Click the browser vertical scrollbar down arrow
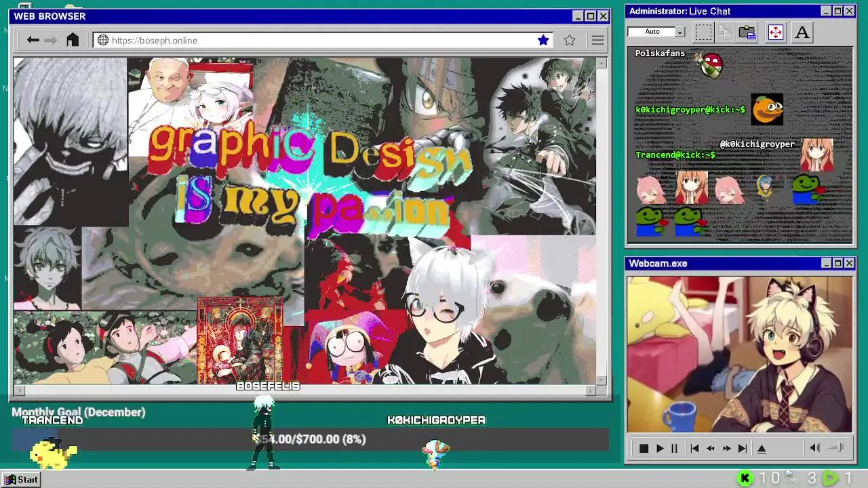The width and height of the screenshot is (868, 488). pyautogui.click(x=601, y=380)
